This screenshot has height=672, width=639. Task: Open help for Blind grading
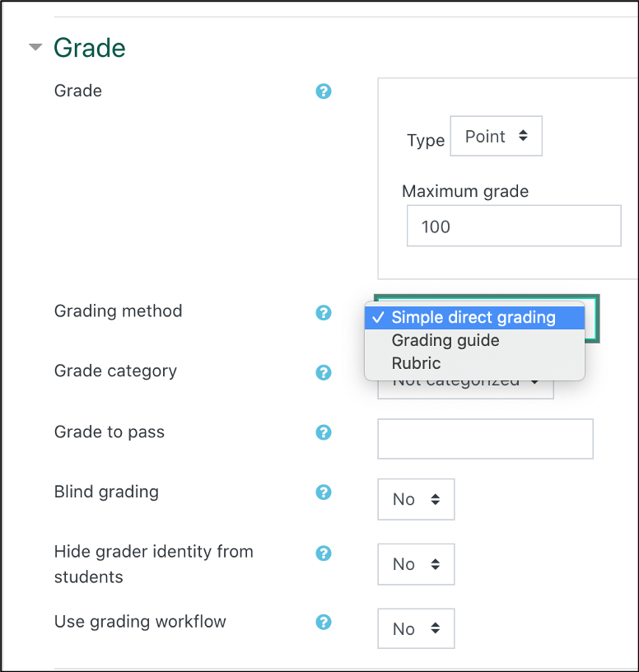click(323, 492)
